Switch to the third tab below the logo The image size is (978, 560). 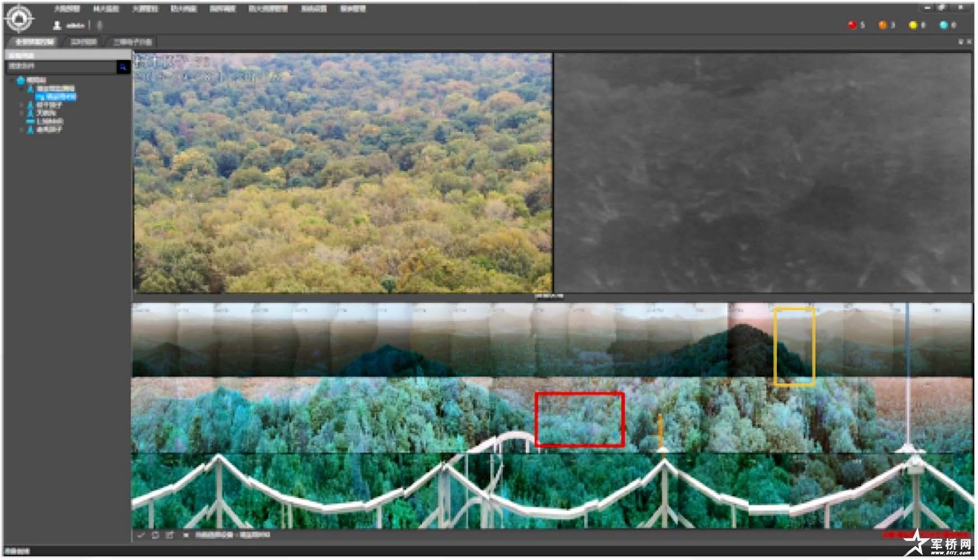coord(132,42)
